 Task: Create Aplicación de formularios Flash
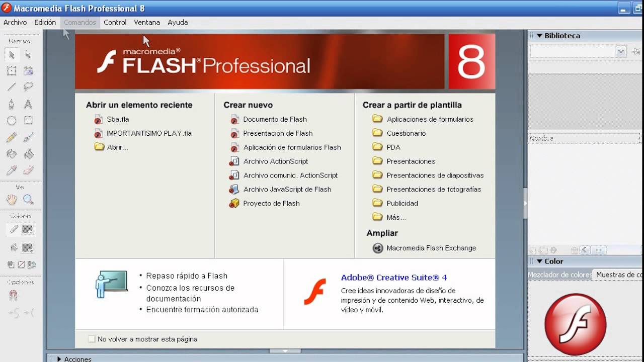292,147
